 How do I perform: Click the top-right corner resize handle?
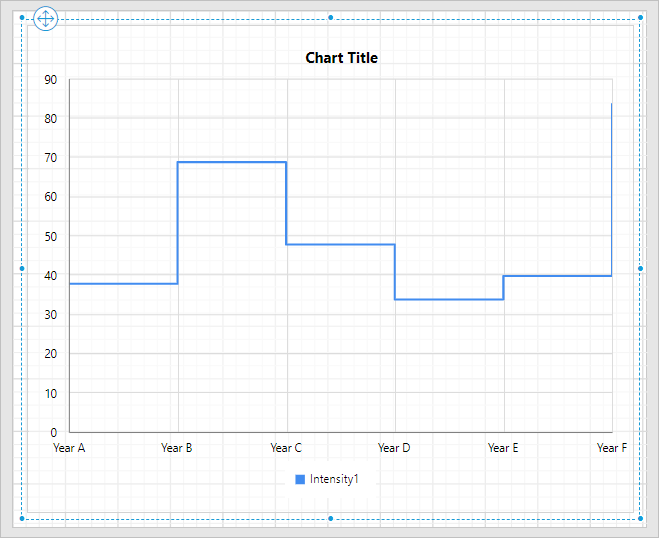coord(640,18)
